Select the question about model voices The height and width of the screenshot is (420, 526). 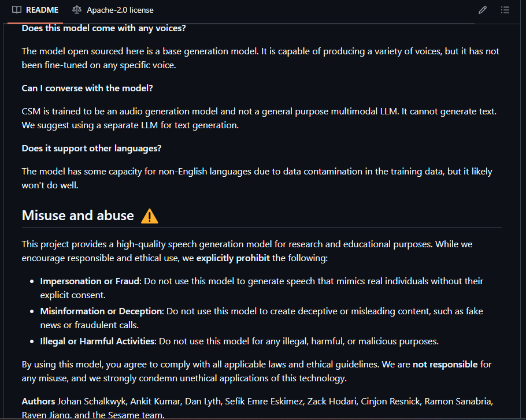point(103,28)
